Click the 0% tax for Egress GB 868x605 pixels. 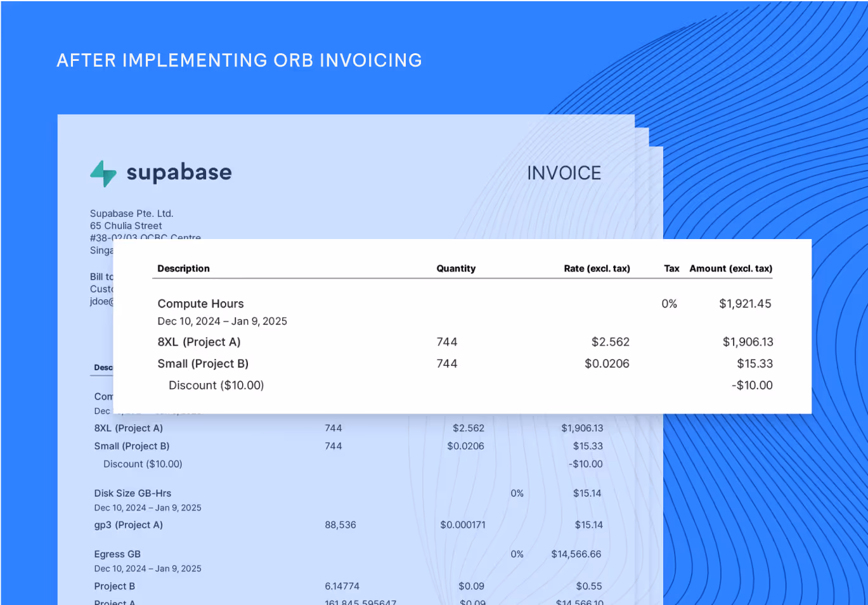click(x=517, y=554)
